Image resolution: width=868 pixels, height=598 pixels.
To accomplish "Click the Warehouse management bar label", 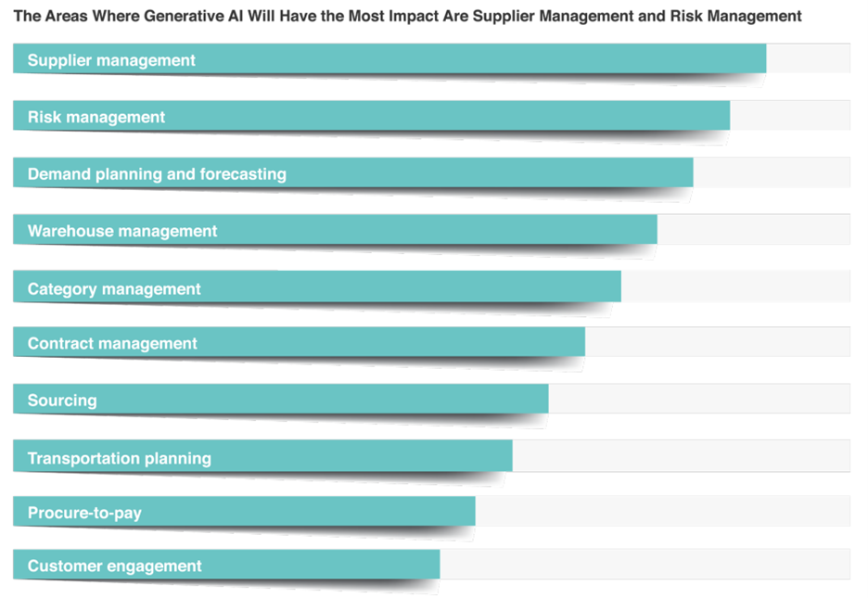I will click(122, 231).
